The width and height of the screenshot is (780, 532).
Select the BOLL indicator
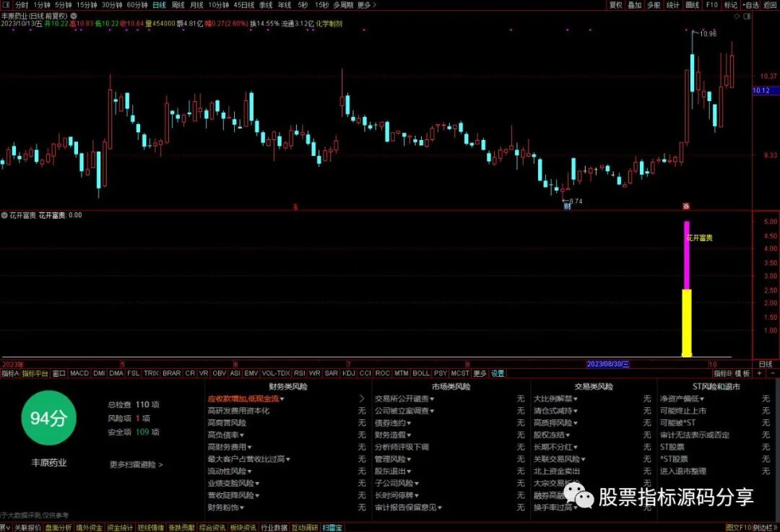tap(421, 373)
